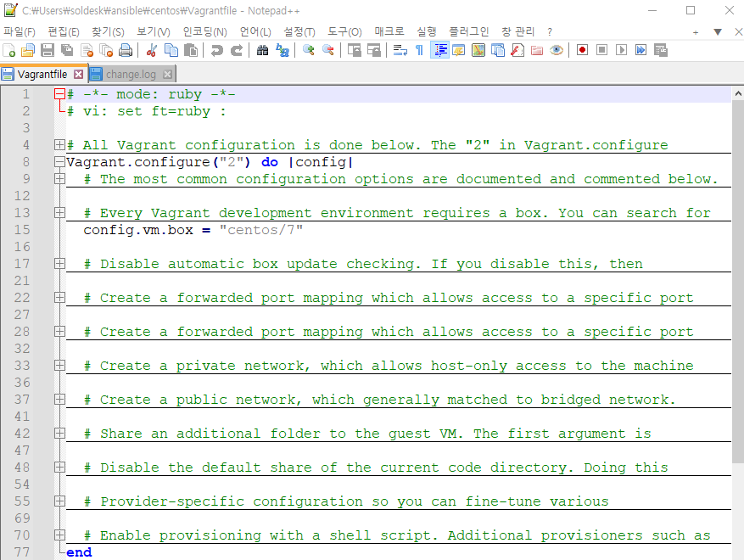Switch to the change.log tab

coord(131,75)
